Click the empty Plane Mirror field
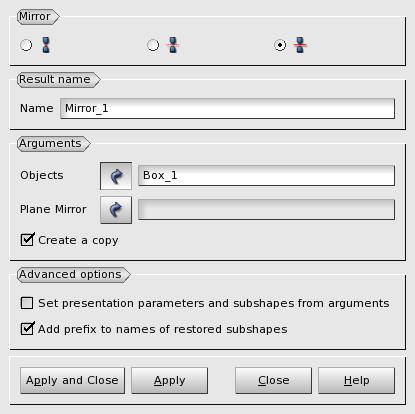The width and height of the screenshot is (415, 414). click(x=266, y=209)
